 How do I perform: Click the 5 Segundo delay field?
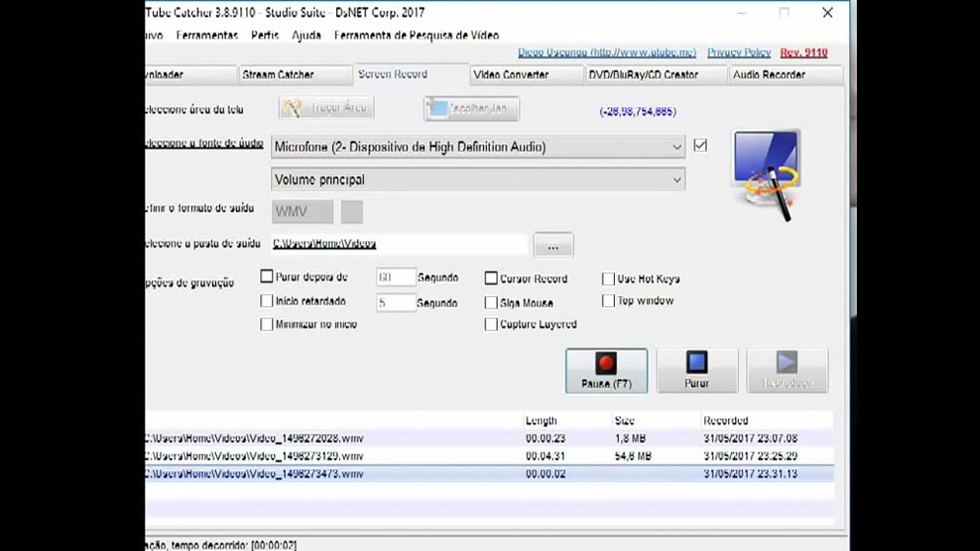click(x=396, y=303)
